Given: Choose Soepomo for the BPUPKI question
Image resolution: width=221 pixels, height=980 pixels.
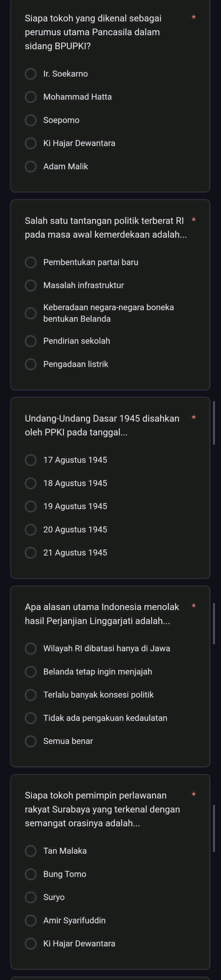Looking at the screenshot, I should point(30,120).
